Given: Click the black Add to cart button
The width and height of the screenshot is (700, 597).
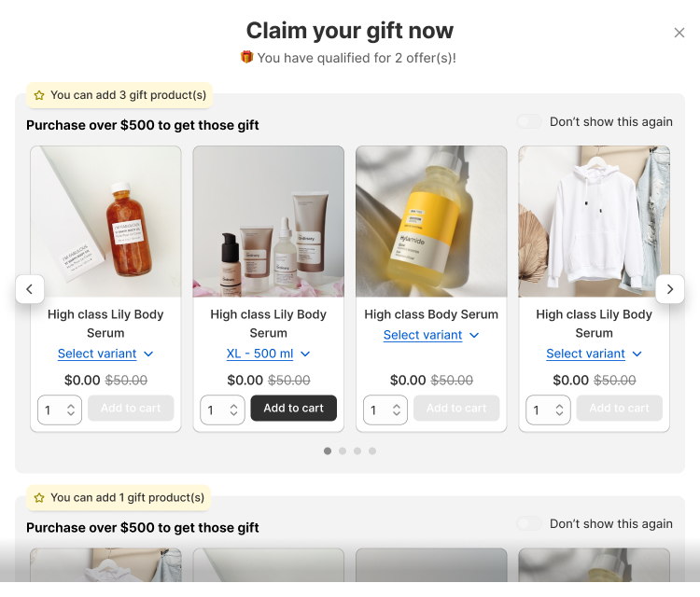Looking at the screenshot, I should coord(293,408).
